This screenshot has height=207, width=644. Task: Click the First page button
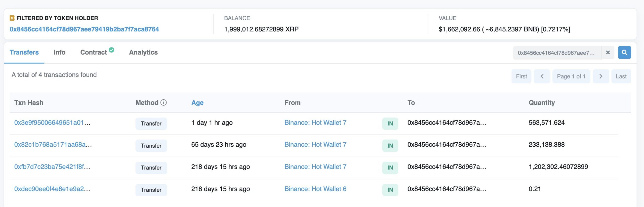(521, 76)
